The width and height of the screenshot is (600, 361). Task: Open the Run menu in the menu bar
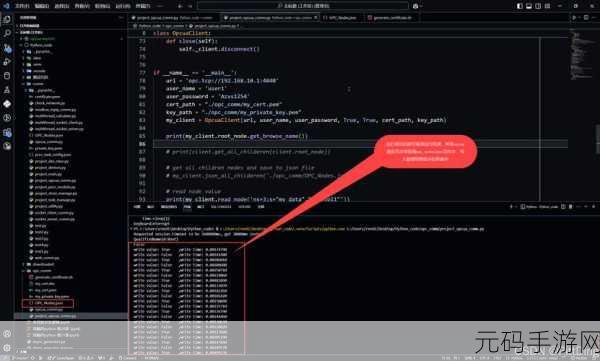click(x=122, y=6)
